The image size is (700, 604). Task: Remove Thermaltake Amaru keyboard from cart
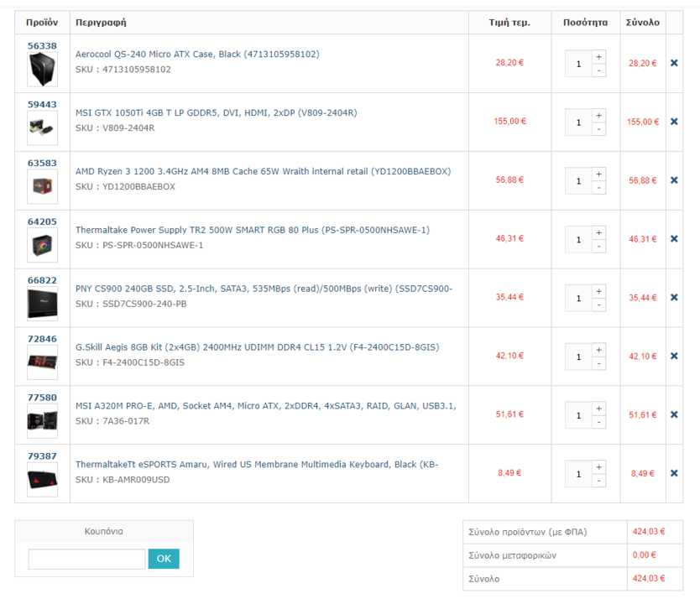tap(674, 473)
